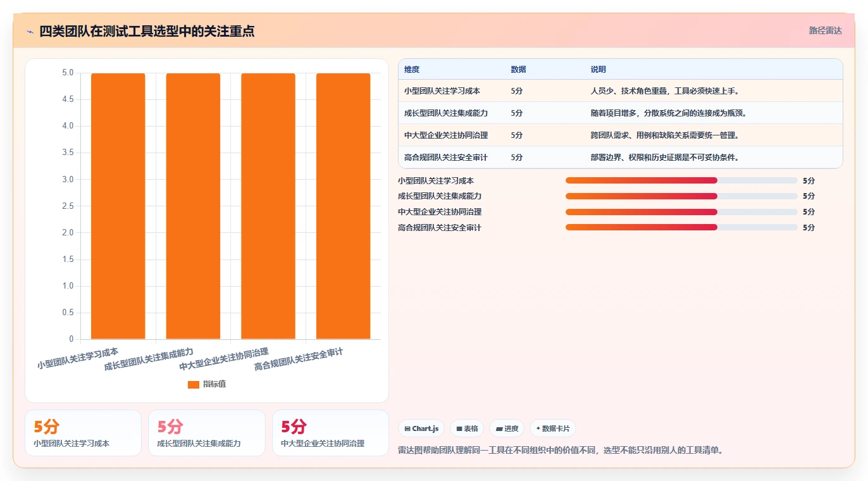Click the description starting 人员少、技术角色重叠
The width and height of the screenshot is (868, 481).
[665, 91]
